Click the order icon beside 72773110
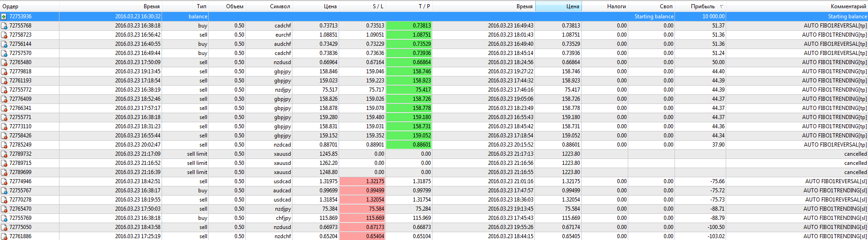The image size is (868, 240). 4,126
